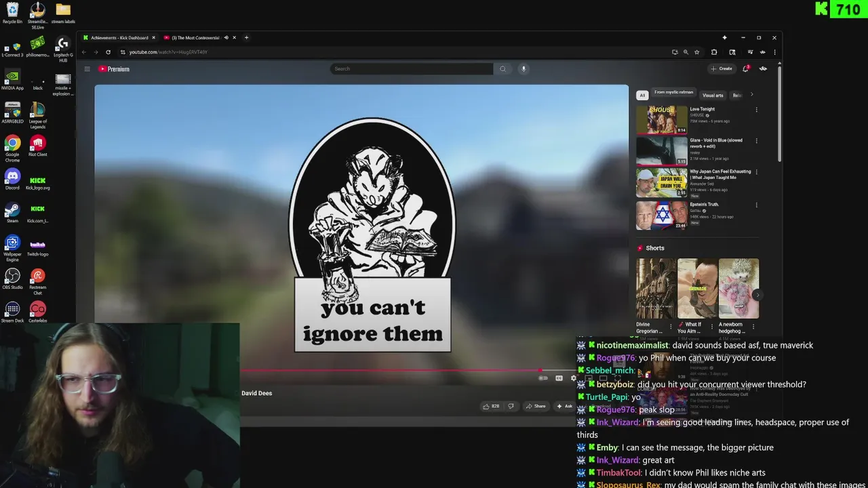Bookmark page with star icon

pos(696,52)
